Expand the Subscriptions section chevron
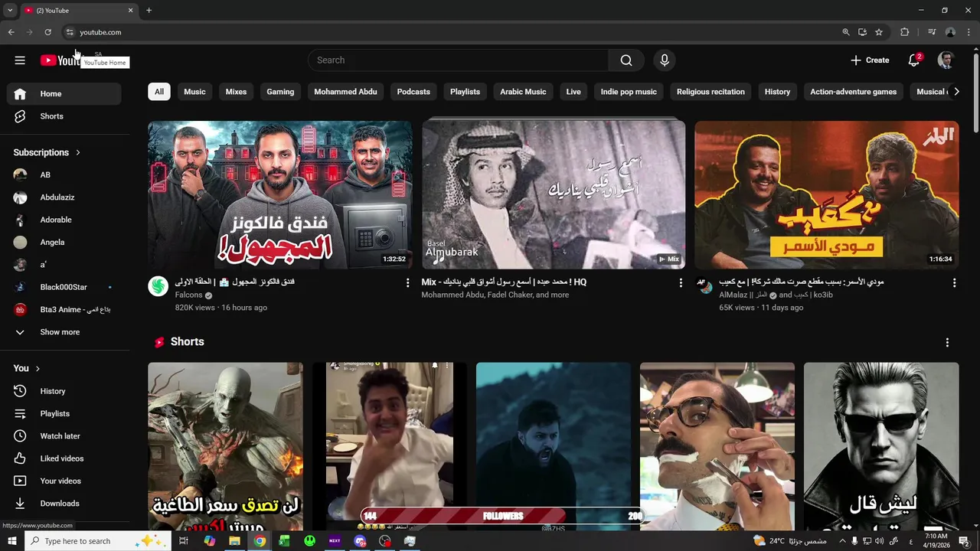The image size is (980, 551). [77, 152]
